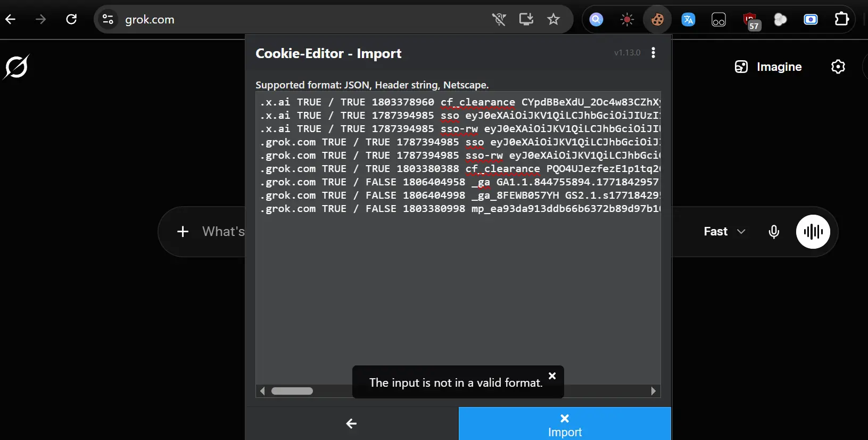The height and width of the screenshot is (440, 868).
Task: Click the "Cookie-Editor - Import" title
Action: (328, 53)
